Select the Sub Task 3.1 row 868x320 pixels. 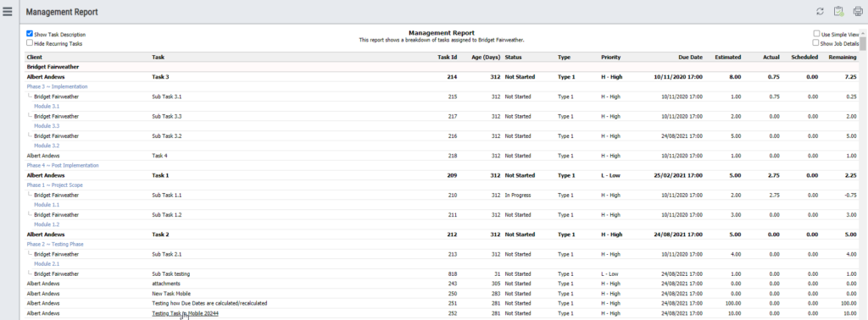click(x=442, y=97)
